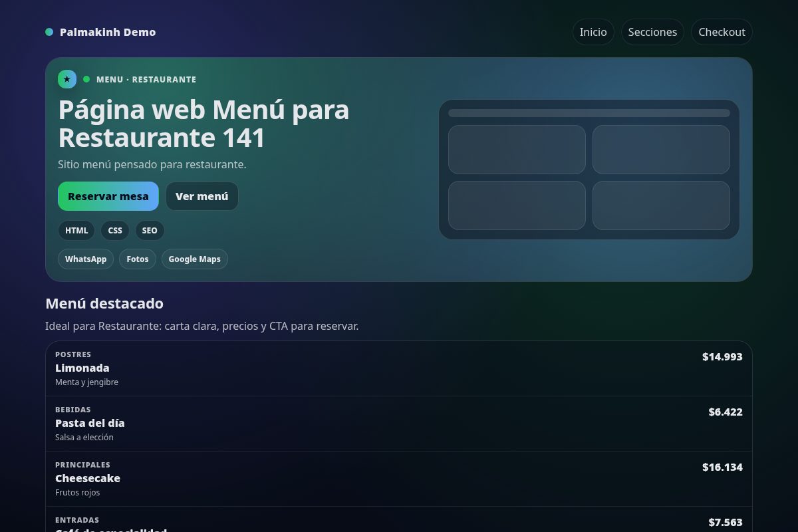Click the green status dot beside Palmakinh Demo
Viewport: 798px width, 532px height.
pyautogui.click(x=49, y=31)
